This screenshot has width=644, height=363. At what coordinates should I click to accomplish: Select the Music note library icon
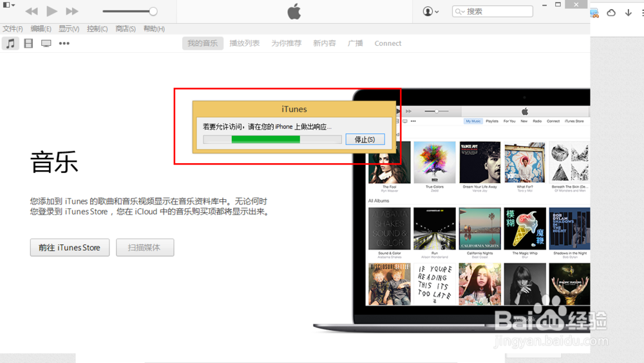click(x=10, y=43)
